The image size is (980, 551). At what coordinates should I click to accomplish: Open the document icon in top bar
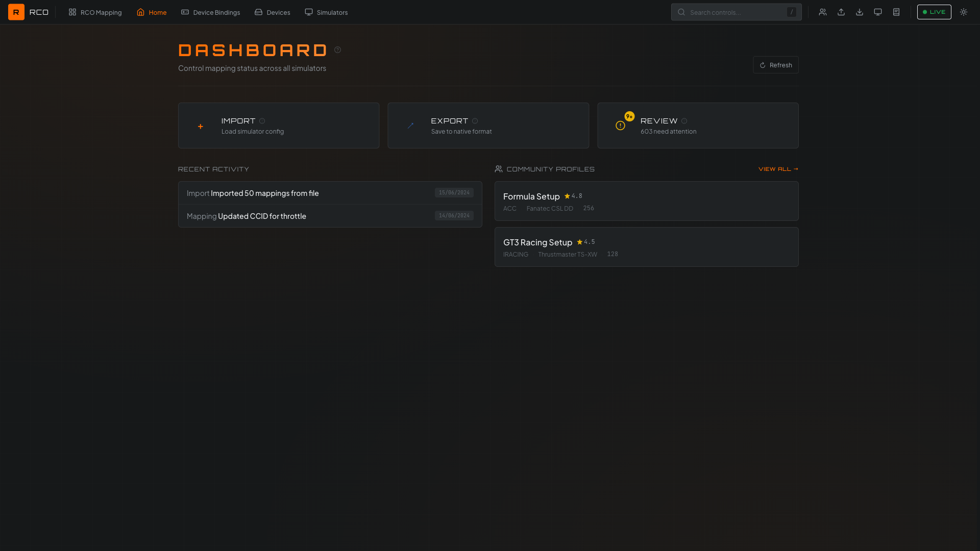896,12
